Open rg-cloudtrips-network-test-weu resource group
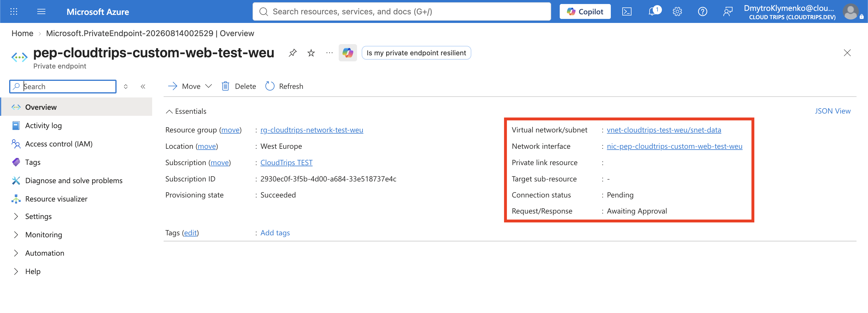This screenshot has height=313, width=868. [312, 130]
